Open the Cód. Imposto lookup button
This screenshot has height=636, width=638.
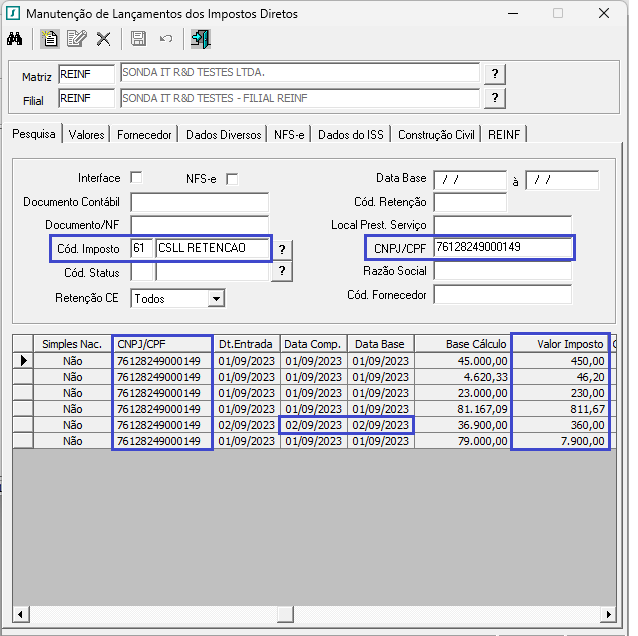pos(282,249)
